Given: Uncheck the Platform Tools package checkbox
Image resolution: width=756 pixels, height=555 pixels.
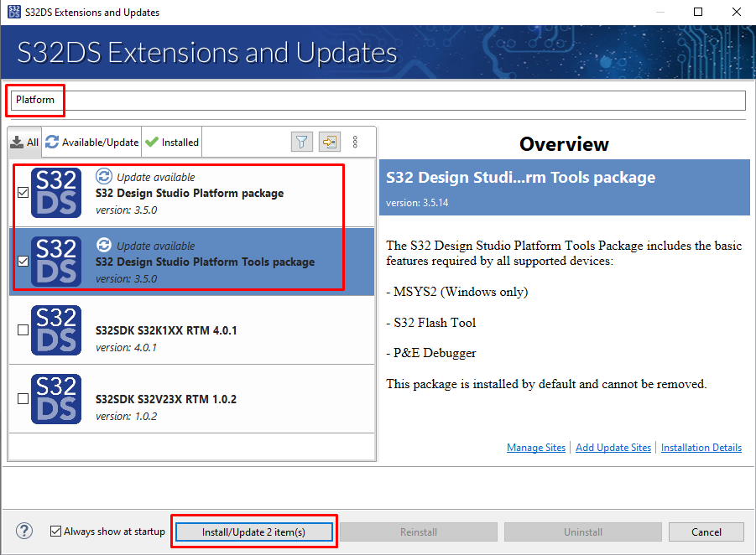Looking at the screenshot, I should [23, 261].
